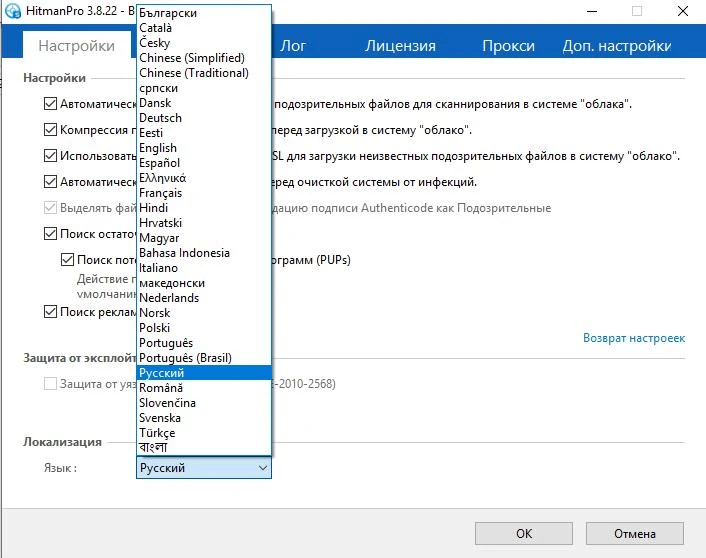Go to the Прокси tab
The height and width of the screenshot is (558, 706).
coord(508,46)
